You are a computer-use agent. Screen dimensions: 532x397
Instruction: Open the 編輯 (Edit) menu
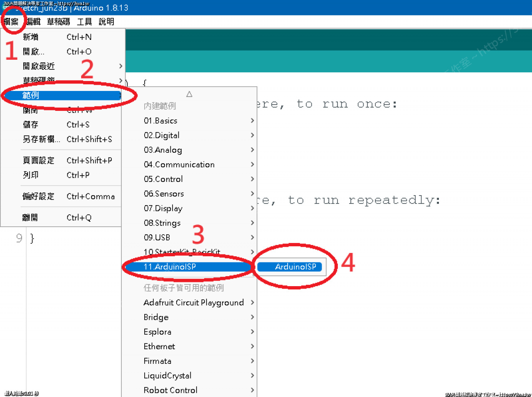33,22
